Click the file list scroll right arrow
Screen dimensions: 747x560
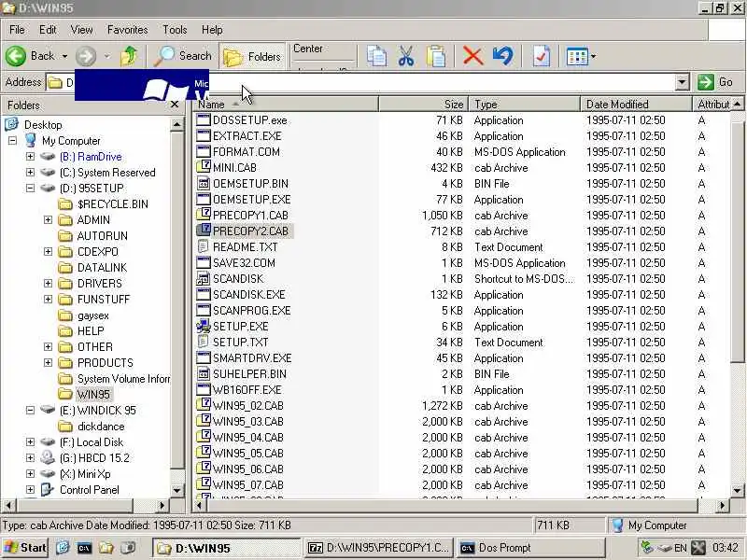722,506
